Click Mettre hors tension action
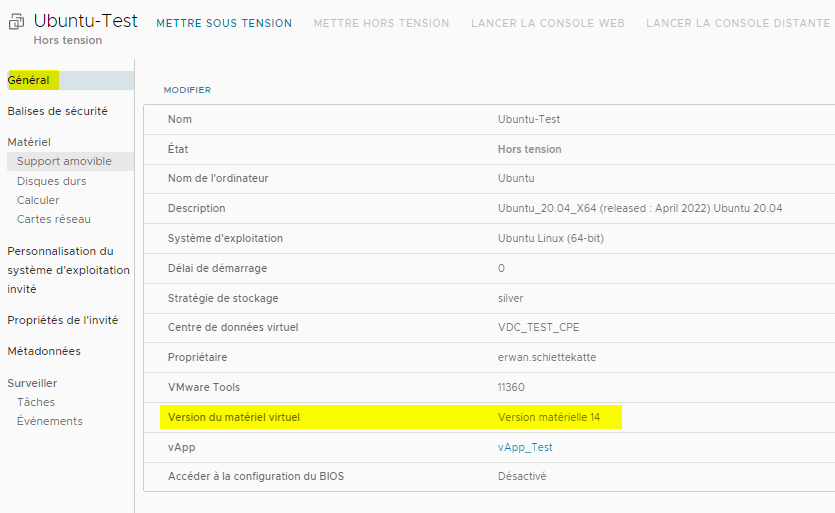The height and width of the screenshot is (513, 835). click(x=381, y=23)
